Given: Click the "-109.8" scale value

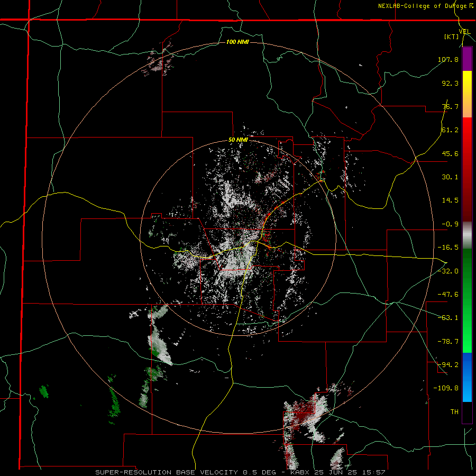Looking at the screenshot, I should click(x=446, y=388).
